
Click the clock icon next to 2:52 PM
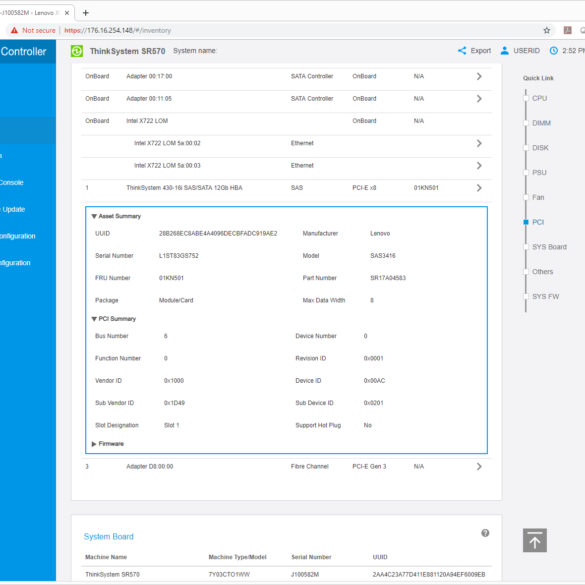[554, 51]
